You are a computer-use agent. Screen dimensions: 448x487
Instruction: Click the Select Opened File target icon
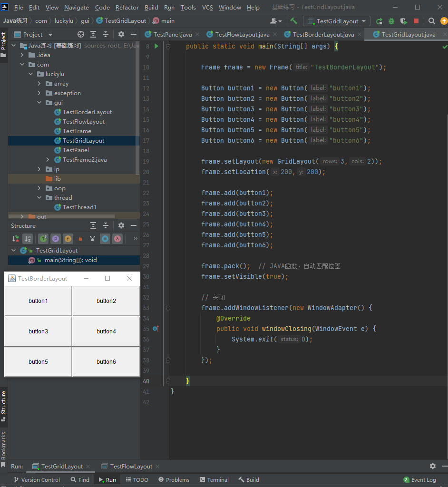tap(81, 34)
